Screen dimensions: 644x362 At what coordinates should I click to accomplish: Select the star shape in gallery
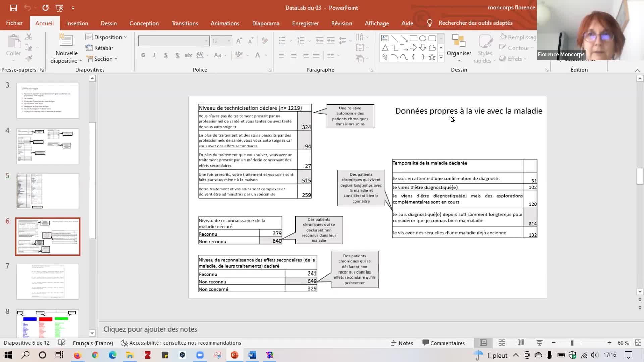click(x=432, y=57)
